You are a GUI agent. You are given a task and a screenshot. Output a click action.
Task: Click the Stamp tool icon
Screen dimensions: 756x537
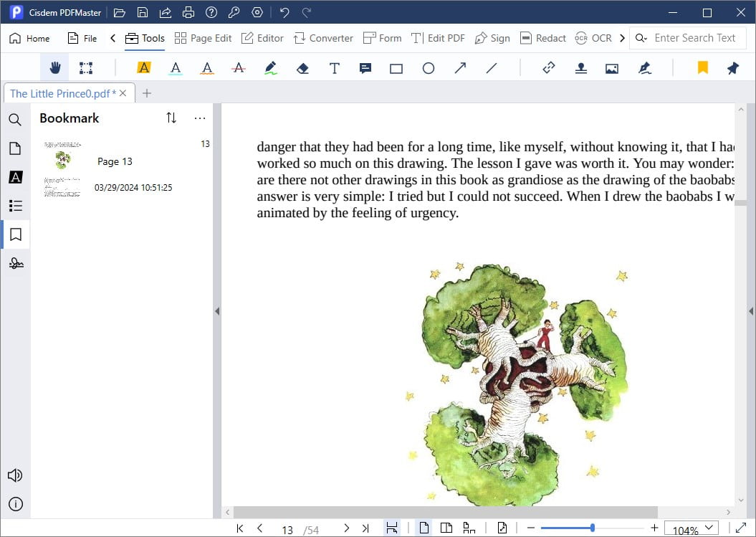point(581,69)
